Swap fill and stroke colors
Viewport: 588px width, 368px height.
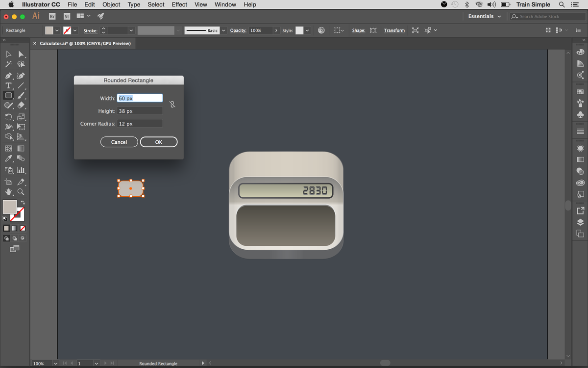[x=23, y=203]
